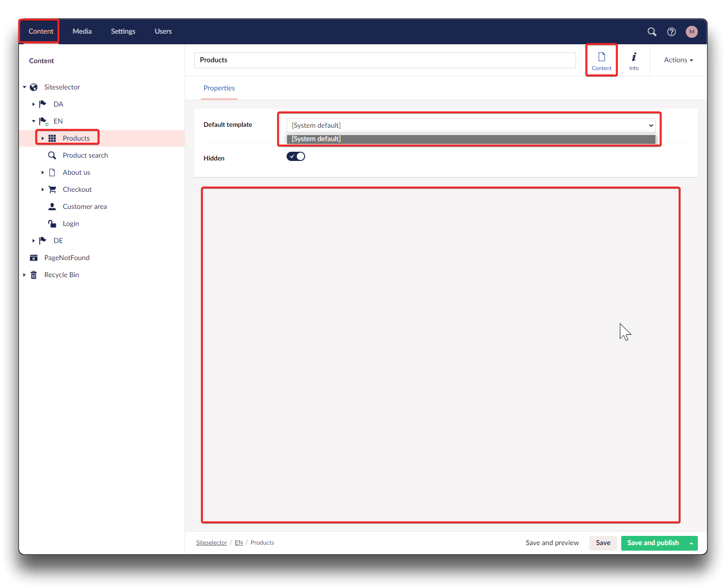726x588 pixels.
Task: Open the help question mark icon
Action: (x=672, y=32)
